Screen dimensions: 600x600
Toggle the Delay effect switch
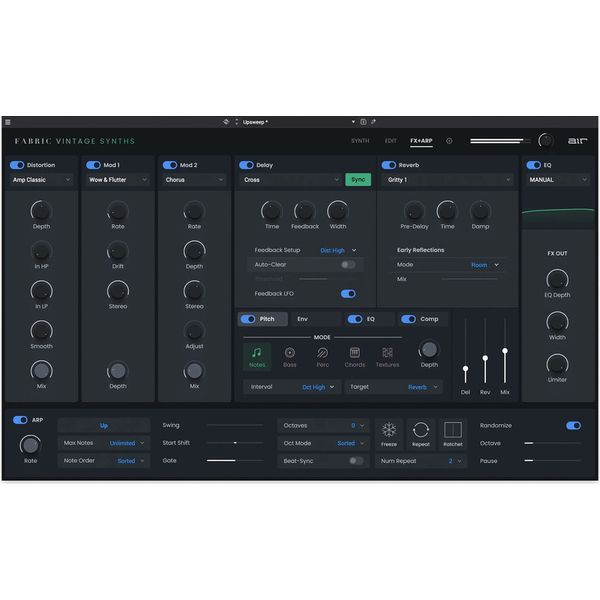(246, 165)
